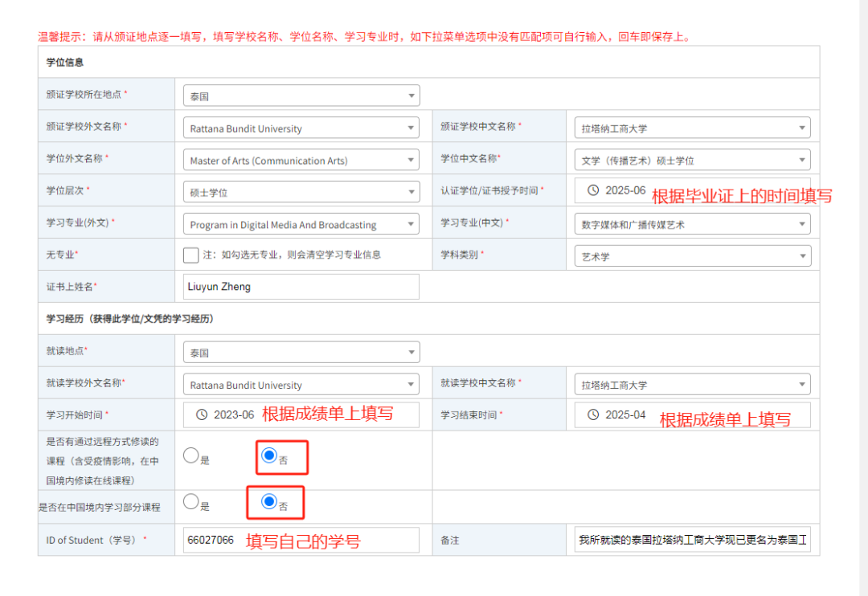Open the Master of Arts degree name dropdown
This screenshot has height=596, width=868.
[x=301, y=160]
